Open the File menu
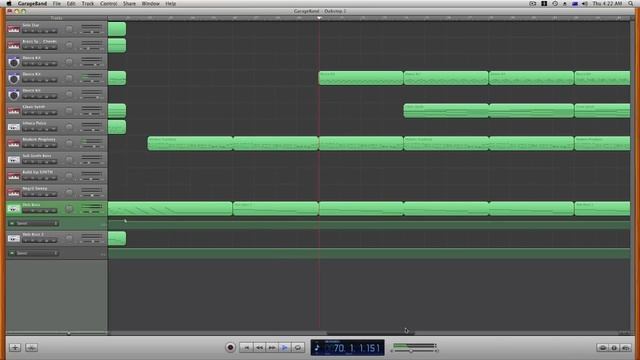 (x=57, y=3)
